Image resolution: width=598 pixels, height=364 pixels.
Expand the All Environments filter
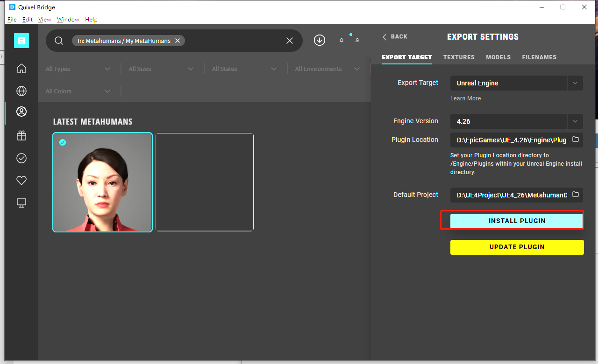click(x=327, y=69)
